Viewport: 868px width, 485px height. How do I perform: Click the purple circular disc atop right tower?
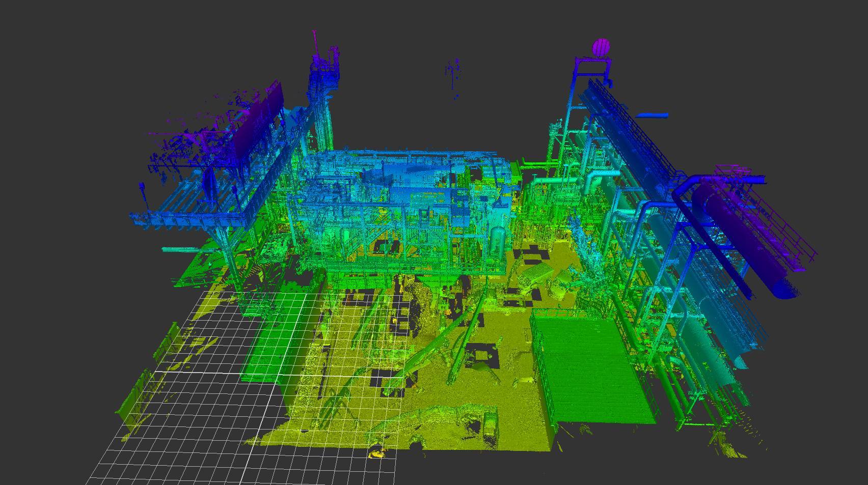[601, 47]
